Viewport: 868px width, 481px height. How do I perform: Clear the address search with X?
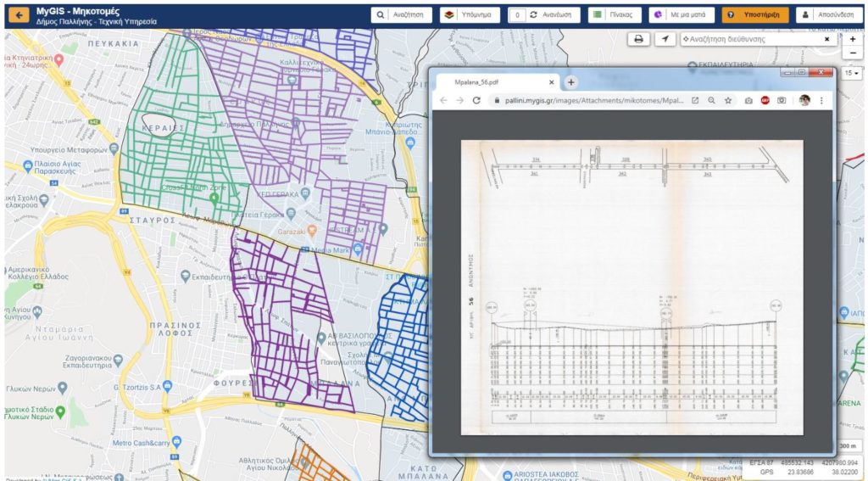click(827, 39)
